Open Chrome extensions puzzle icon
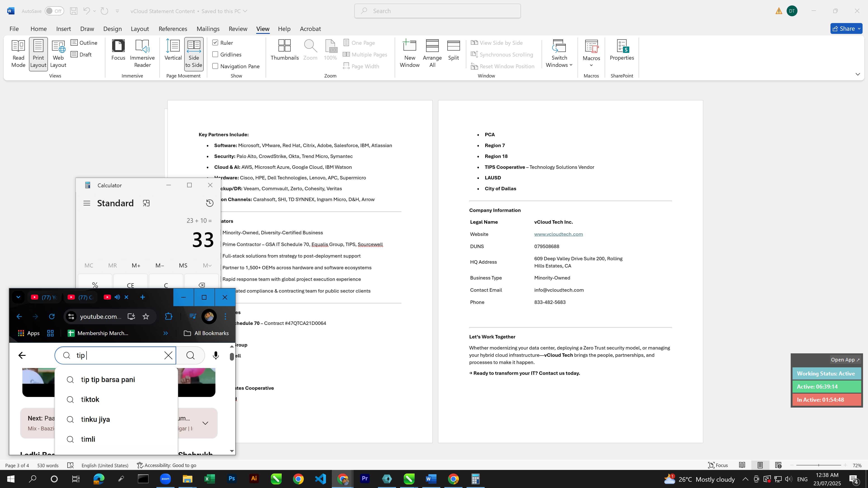 click(168, 316)
